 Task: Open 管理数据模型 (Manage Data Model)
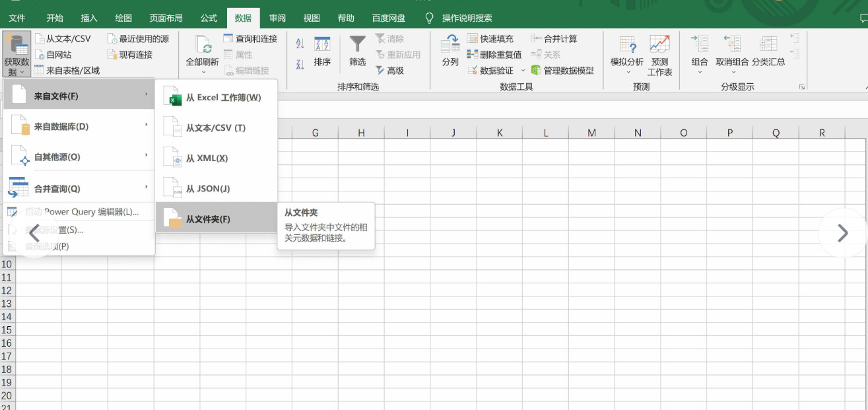pyautogui.click(x=562, y=71)
